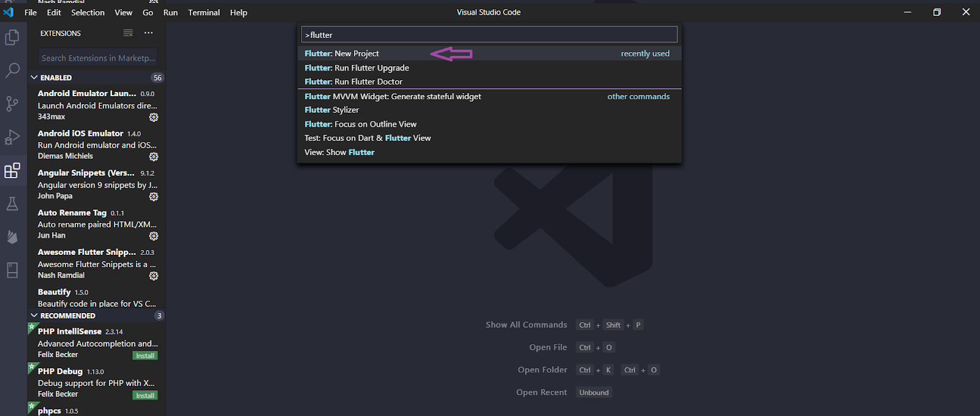Open gear settings for Angular Snippets

[154, 197]
